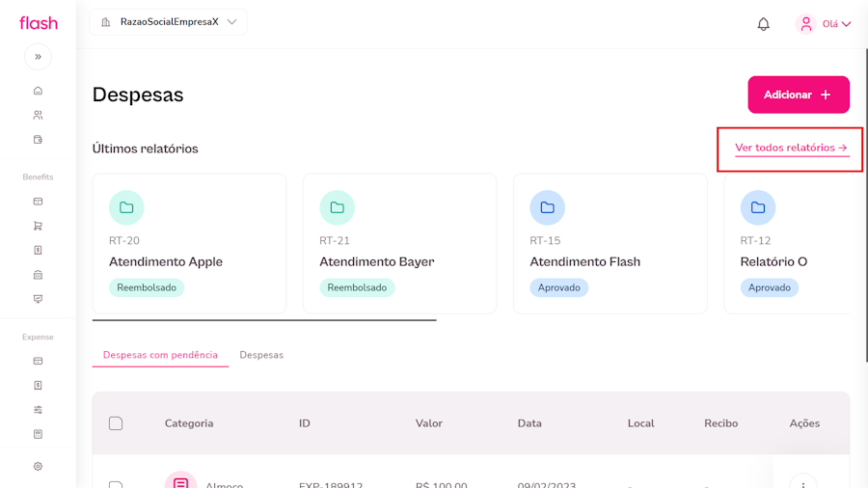Image resolution: width=868 pixels, height=488 pixels.
Task: Toggle the select-all checkbox in table header
Action: coord(116,423)
